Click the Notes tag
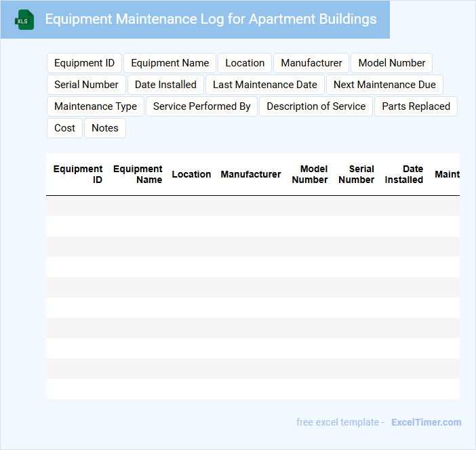This screenshot has height=450, width=476. tap(105, 128)
